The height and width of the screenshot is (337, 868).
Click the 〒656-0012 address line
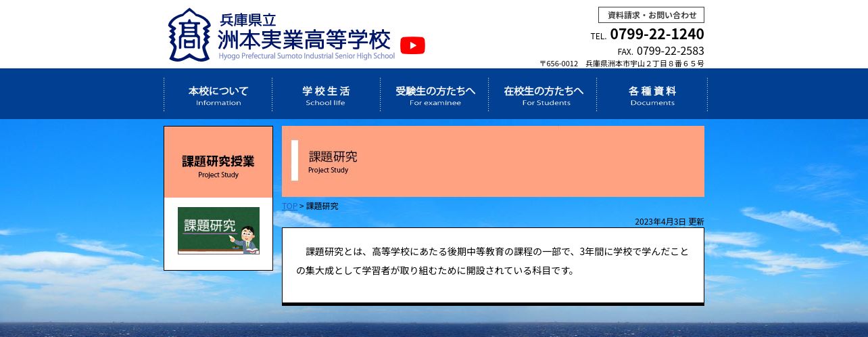(621, 64)
